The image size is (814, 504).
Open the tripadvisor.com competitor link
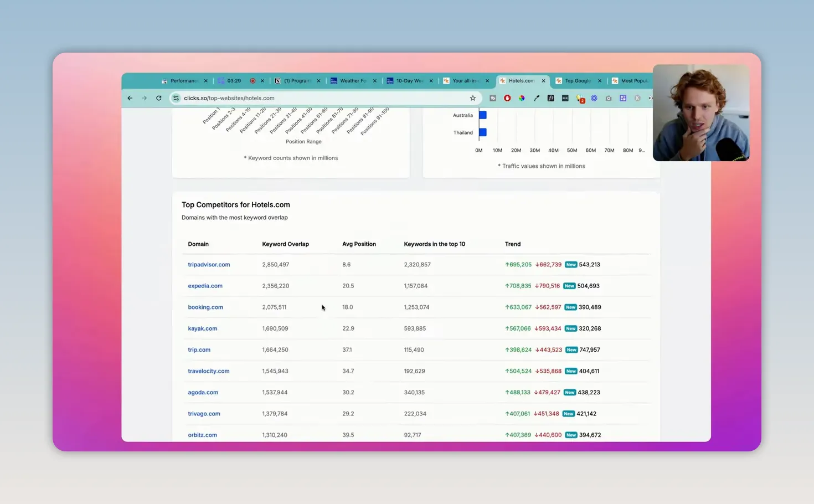209,265
